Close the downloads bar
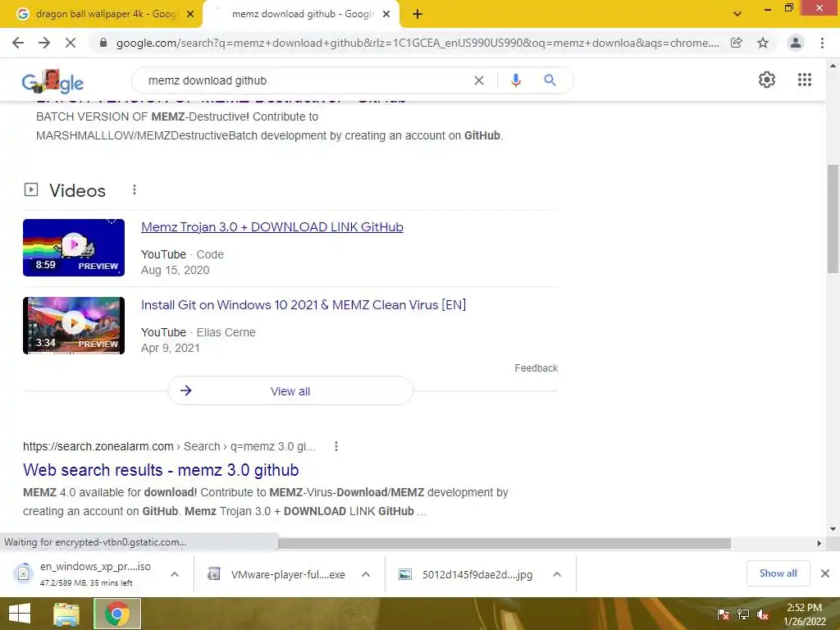This screenshot has height=630, width=840. (825, 573)
